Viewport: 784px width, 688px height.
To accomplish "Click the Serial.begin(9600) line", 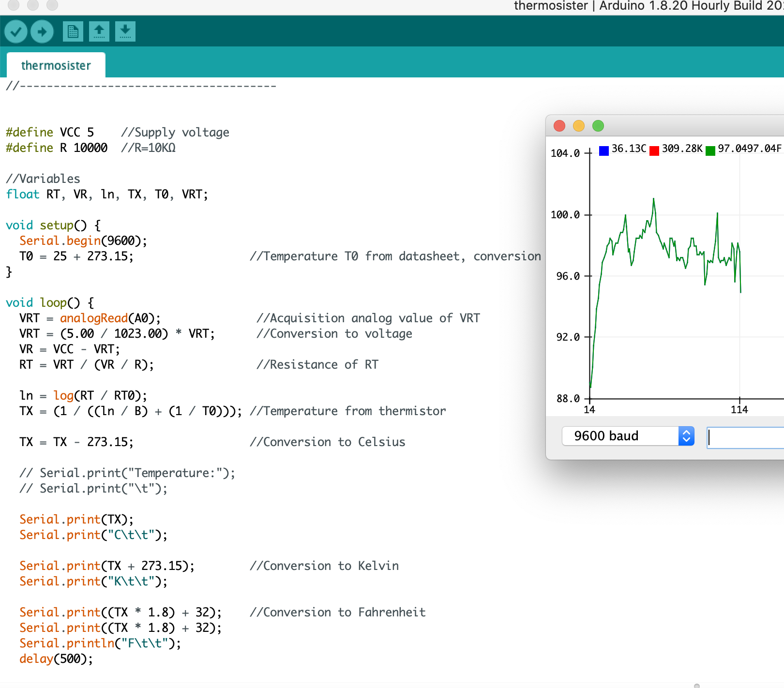I will tap(83, 241).
